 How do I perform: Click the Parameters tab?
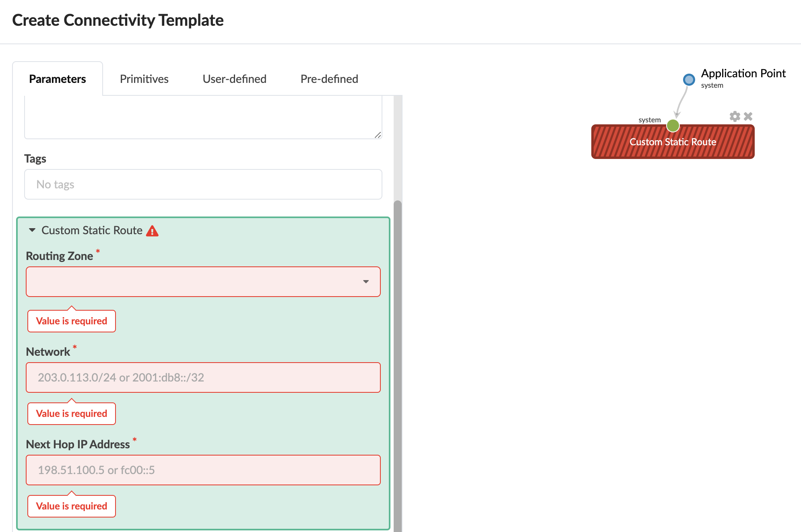(x=58, y=79)
